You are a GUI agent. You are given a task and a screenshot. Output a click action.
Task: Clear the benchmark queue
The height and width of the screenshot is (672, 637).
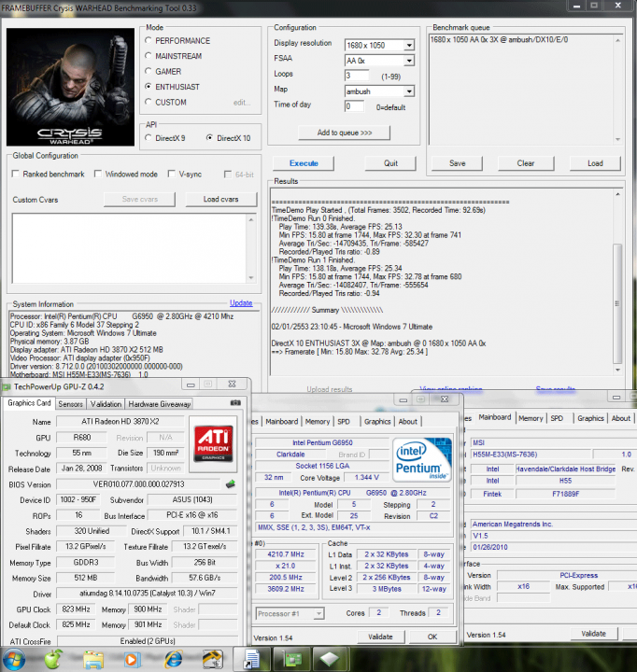click(x=526, y=163)
